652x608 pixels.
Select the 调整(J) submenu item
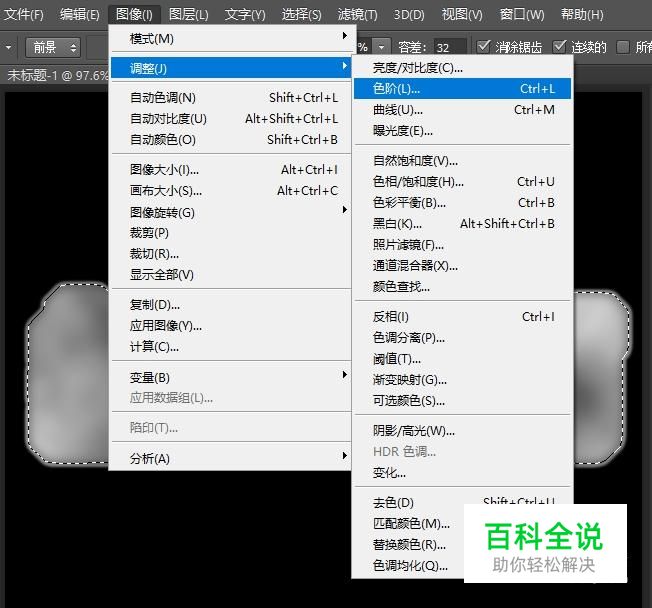click(231, 68)
